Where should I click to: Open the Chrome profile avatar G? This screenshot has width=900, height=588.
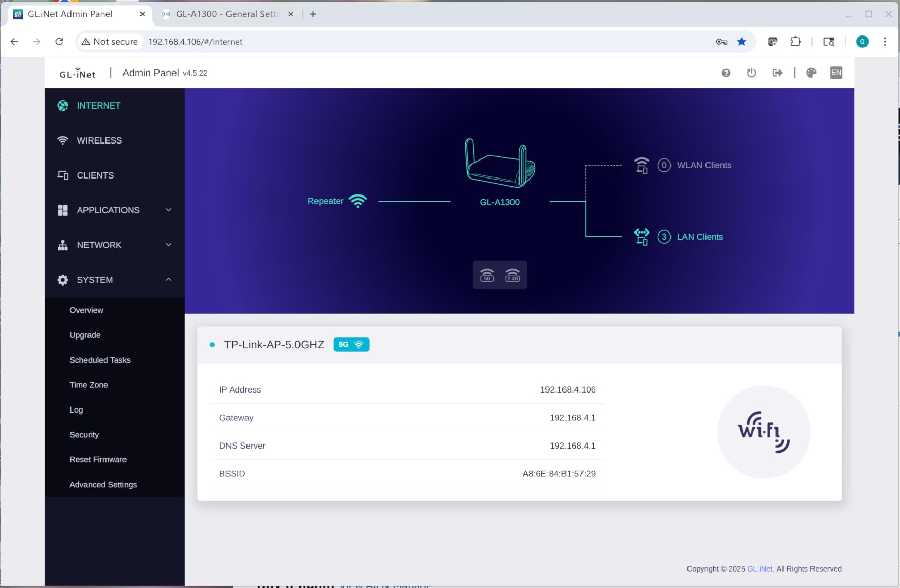click(x=862, y=42)
